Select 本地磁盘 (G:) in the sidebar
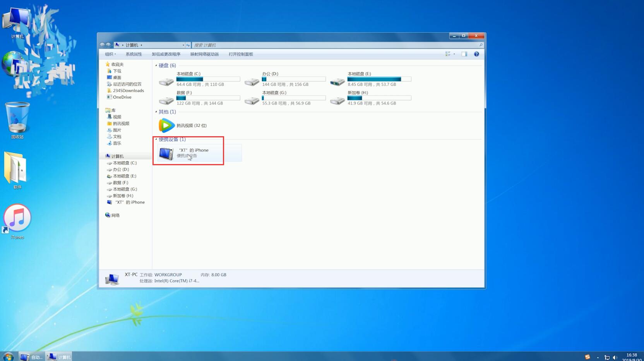Screen dimensions: 644x361 point(125,189)
